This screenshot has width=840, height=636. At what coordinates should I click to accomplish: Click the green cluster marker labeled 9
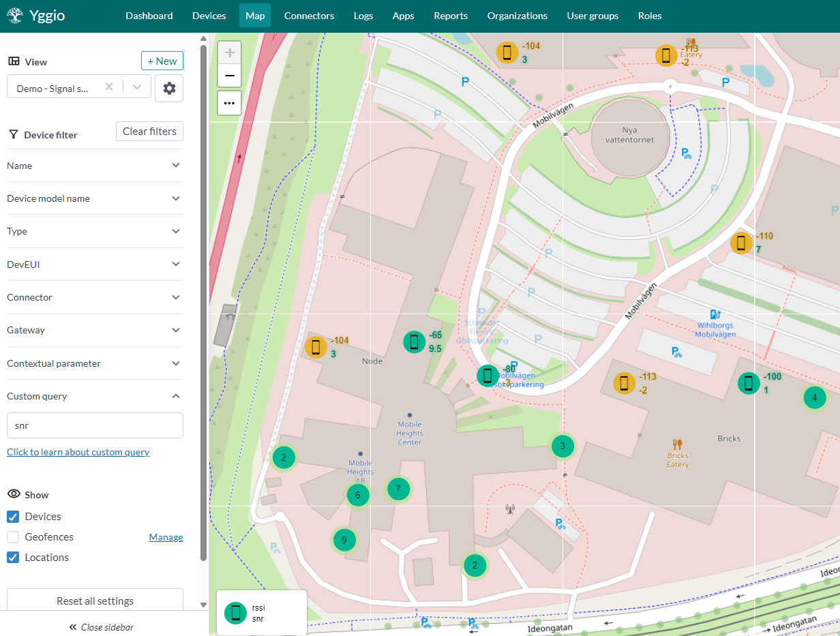(x=344, y=540)
